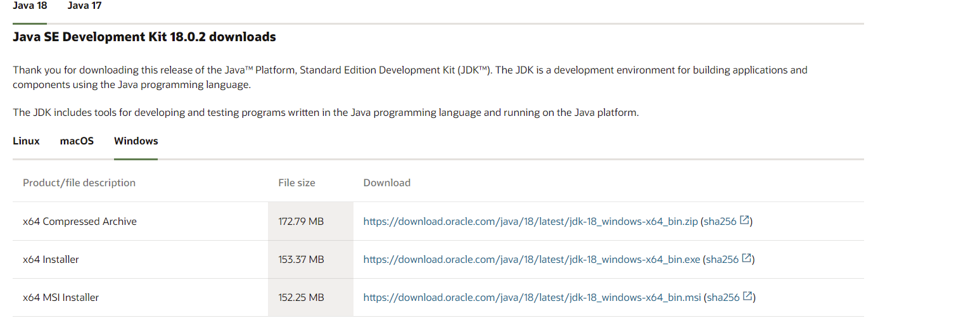Click external-link icon beside msi sha256

pos(748,296)
